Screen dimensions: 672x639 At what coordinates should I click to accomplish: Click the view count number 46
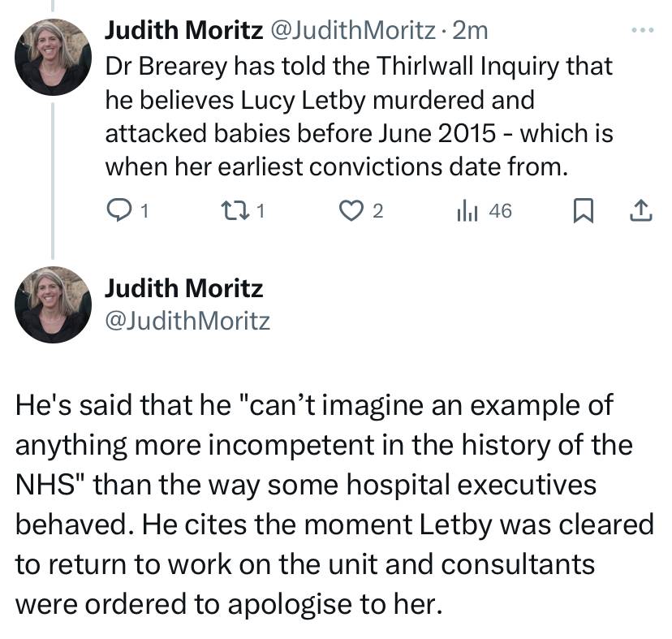pyautogui.click(x=501, y=211)
